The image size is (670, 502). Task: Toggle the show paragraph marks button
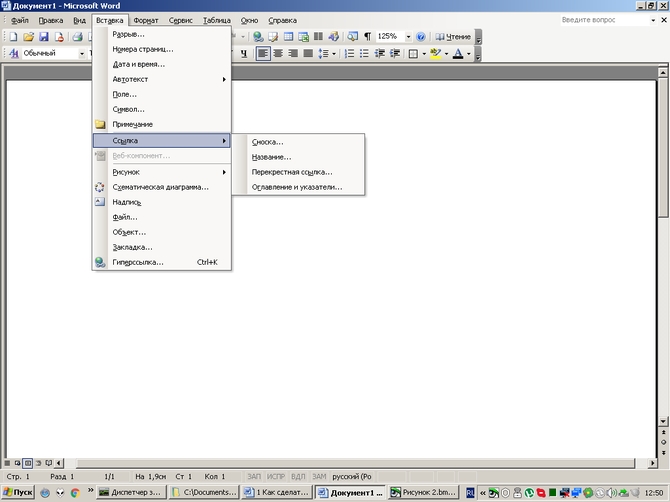pyautogui.click(x=367, y=36)
